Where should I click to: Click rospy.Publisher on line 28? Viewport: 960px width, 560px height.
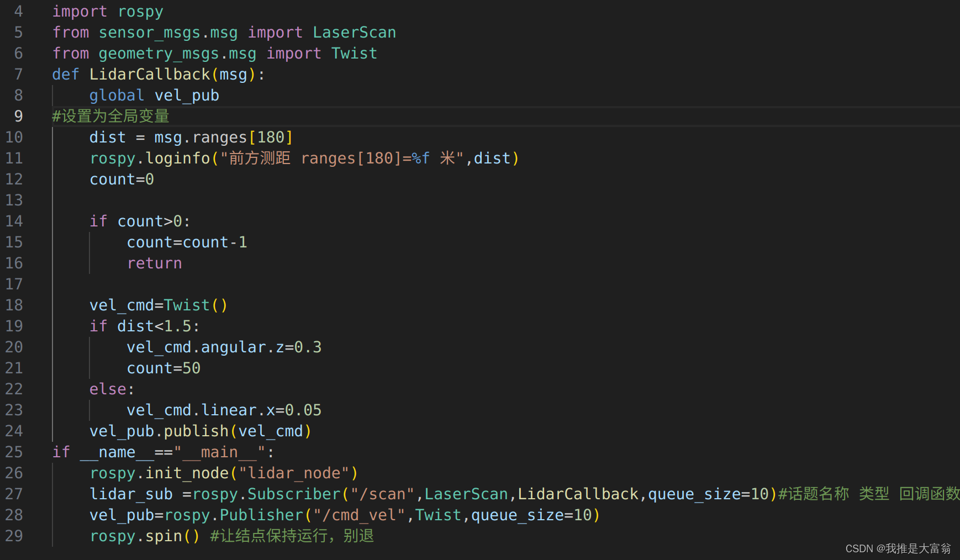(233, 515)
